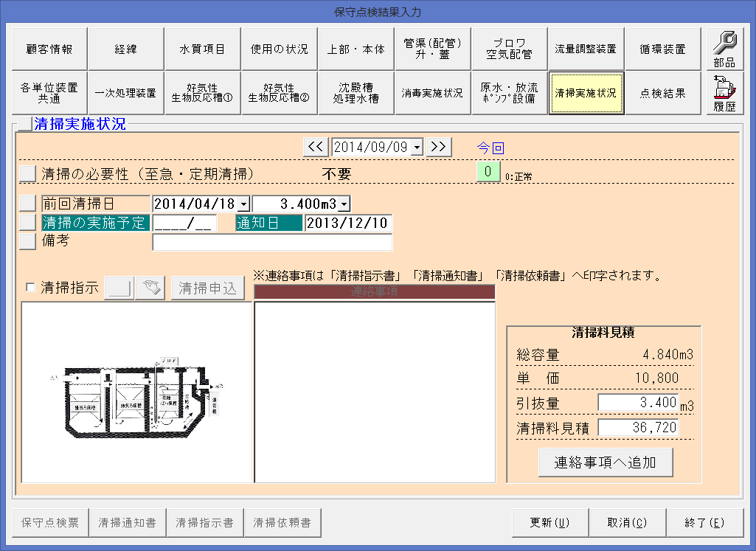Click the icon button beside 清掃申込
The width and height of the screenshot is (756, 551).
point(150,288)
